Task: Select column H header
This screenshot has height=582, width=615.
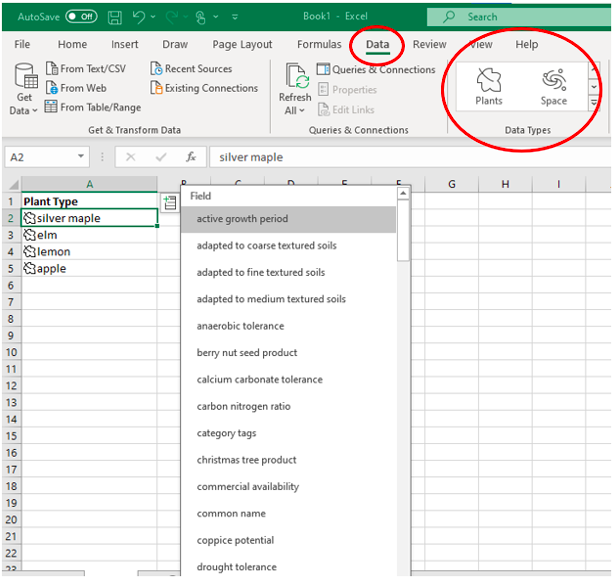Action: pos(505,184)
